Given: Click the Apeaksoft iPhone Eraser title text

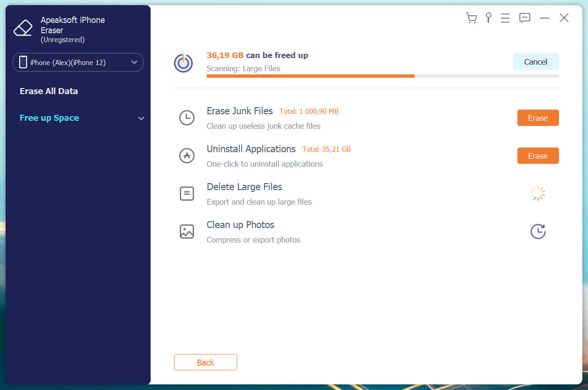Looking at the screenshot, I should [x=73, y=25].
